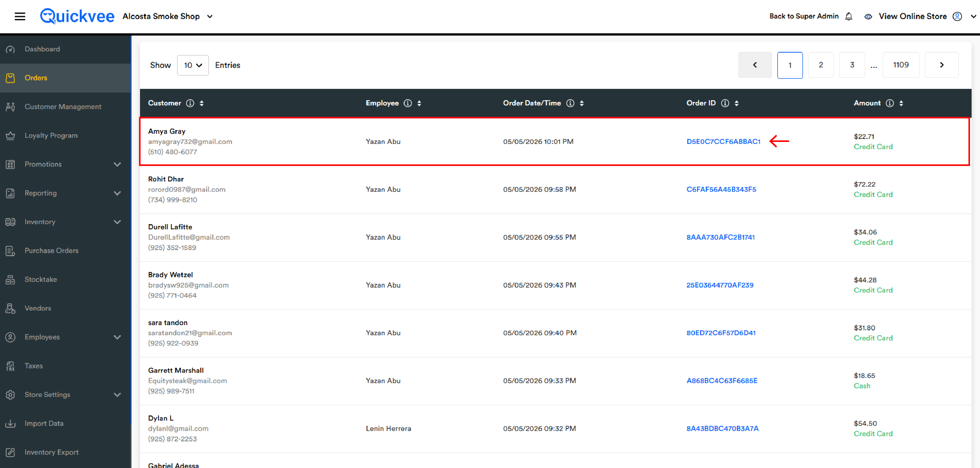Expand the Inventory submenu chevron
This screenshot has height=468, width=980.
117,222
